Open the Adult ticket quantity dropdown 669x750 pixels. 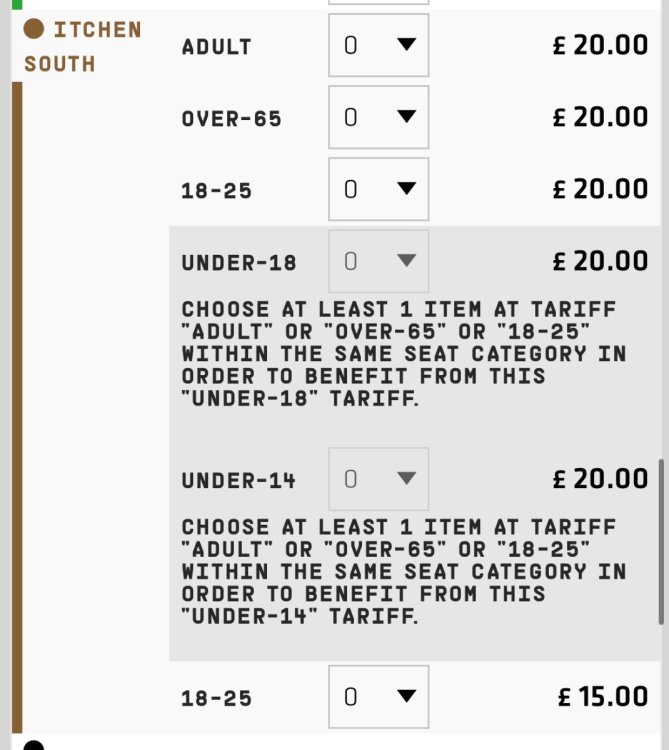pyautogui.click(x=378, y=45)
